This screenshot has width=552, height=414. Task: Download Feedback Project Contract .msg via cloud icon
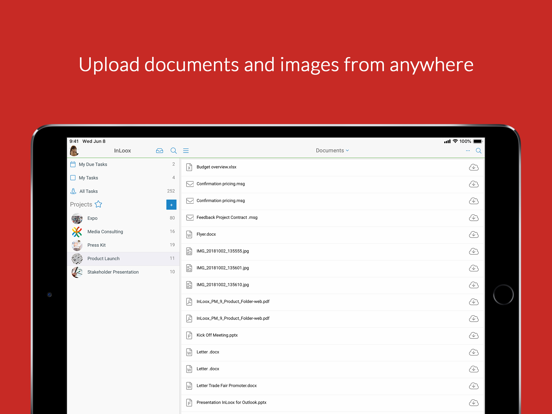pos(473,218)
